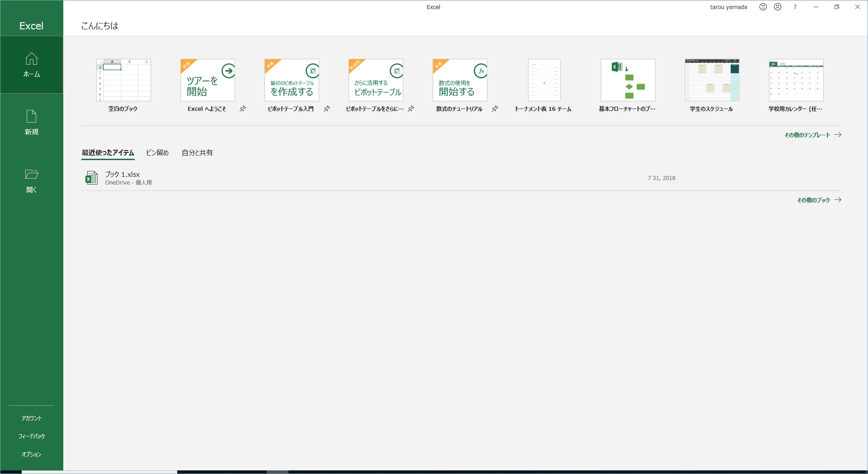This screenshot has width=868, height=474.
Task: Click the ブック 1.xlsx Excel file icon
Action: pos(92,178)
